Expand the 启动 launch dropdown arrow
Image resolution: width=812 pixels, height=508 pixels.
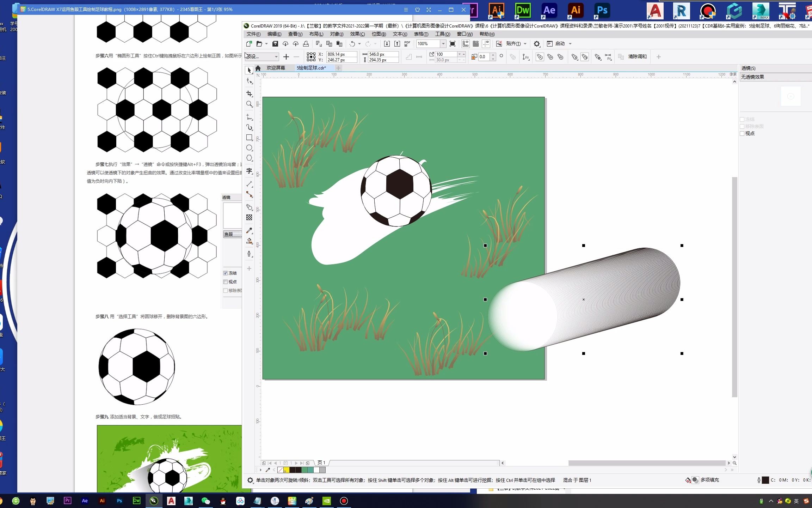point(570,44)
